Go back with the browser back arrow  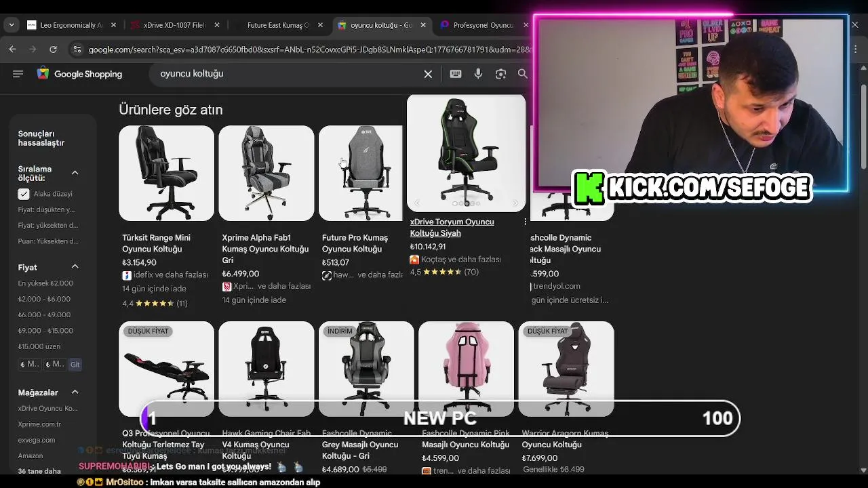click(x=12, y=49)
